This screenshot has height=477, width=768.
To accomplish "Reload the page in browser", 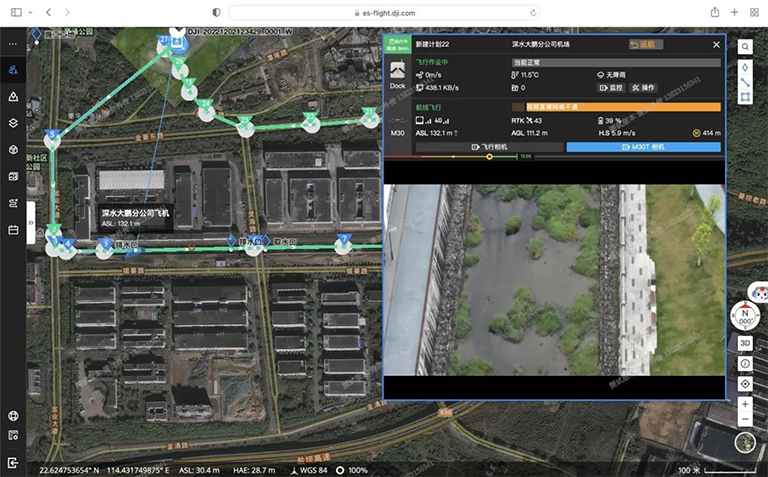I will click(x=533, y=13).
